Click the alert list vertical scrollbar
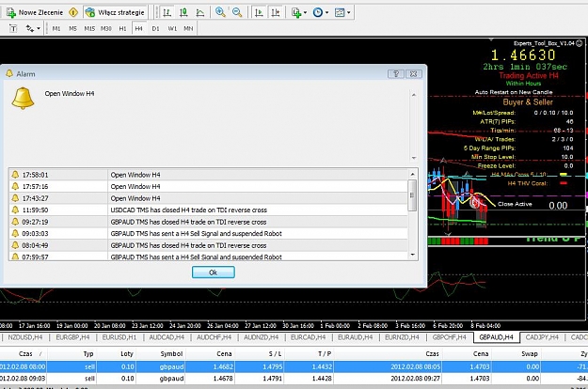 point(412,214)
